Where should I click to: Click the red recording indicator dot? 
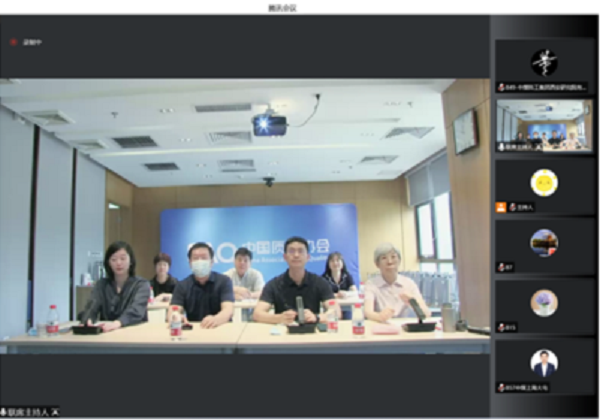12,42
